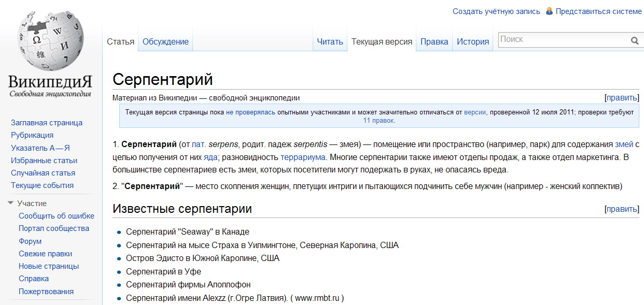Click Представиться системе login link
644x305 pixels.
[598, 11]
